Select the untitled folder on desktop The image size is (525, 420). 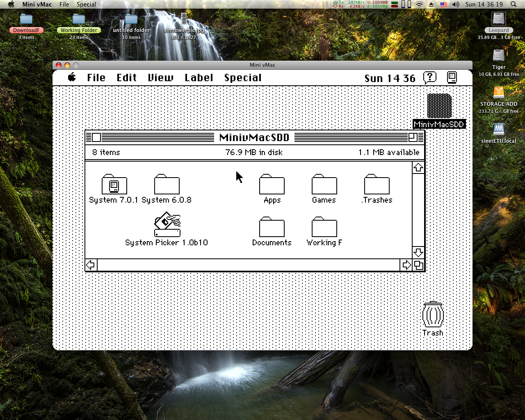click(131, 19)
